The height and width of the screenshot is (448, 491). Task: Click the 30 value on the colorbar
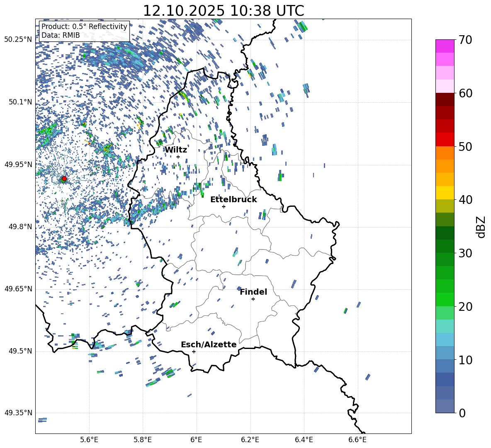465,253
